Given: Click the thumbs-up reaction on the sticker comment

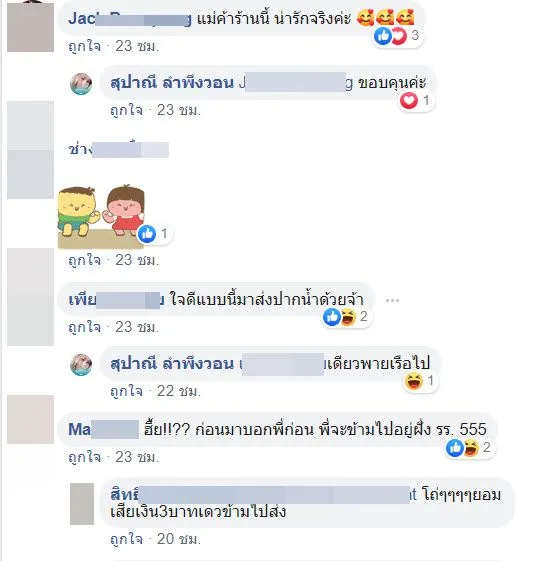Looking at the screenshot, I should click(x=147, y=234).
